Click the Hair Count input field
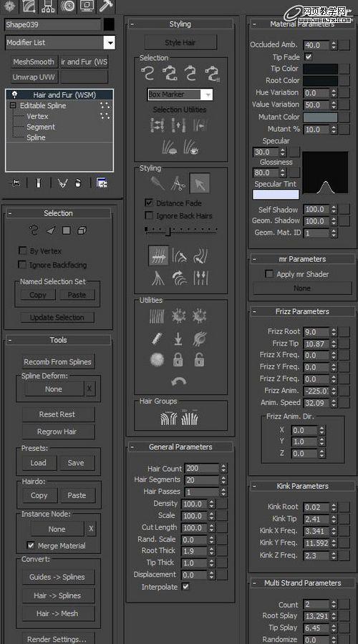This screenshot has height=644, width=358. click(201, 468)
